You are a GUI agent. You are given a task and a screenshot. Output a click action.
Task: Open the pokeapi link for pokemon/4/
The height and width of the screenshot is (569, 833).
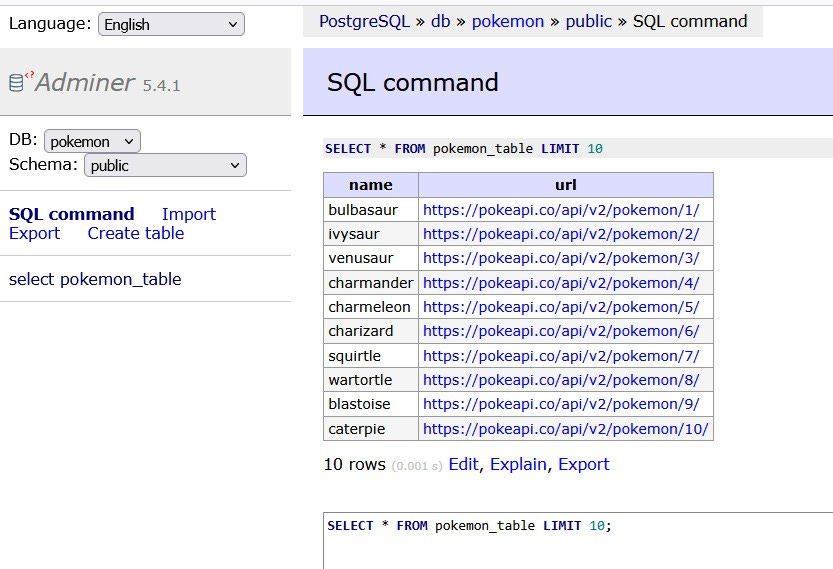coord(561,283)
